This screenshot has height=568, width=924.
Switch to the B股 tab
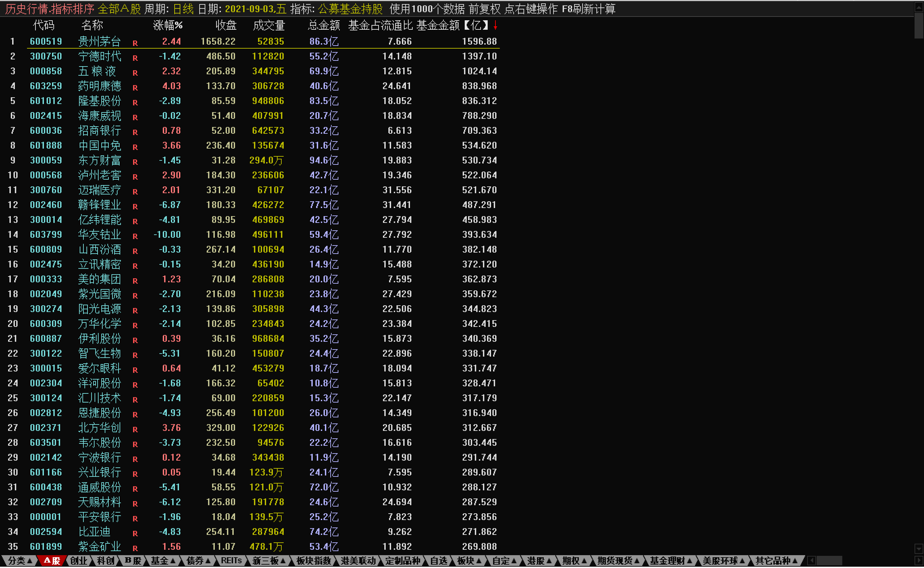click(133, 561)
